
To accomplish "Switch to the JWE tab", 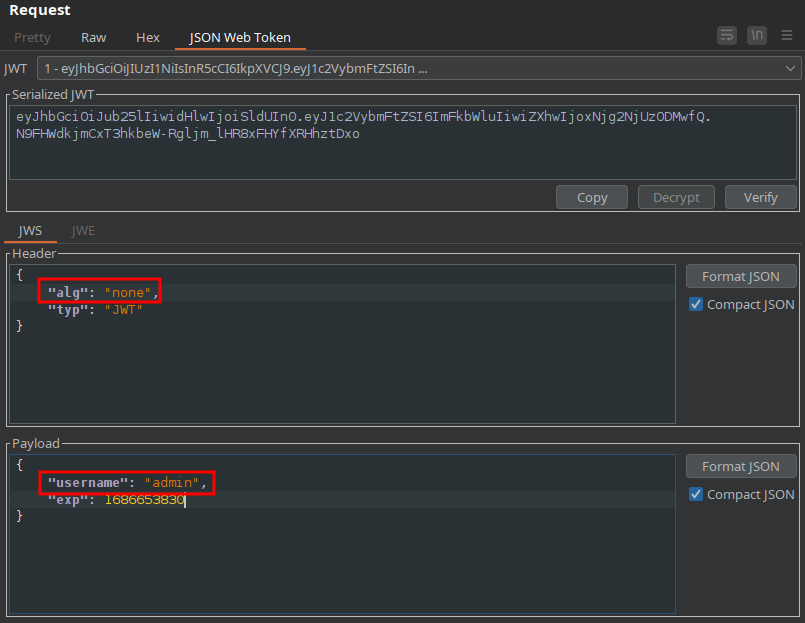I will (83, 230).
